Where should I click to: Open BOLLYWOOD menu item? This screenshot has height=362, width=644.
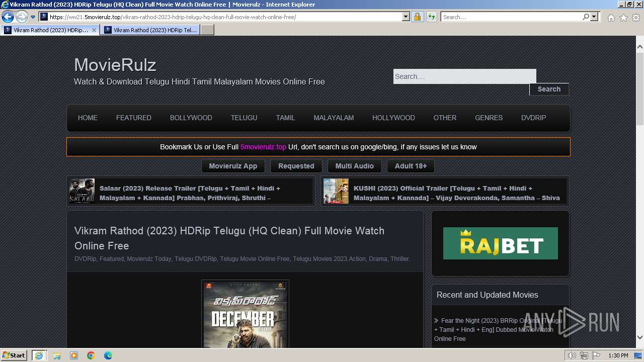tap(191, 118)
